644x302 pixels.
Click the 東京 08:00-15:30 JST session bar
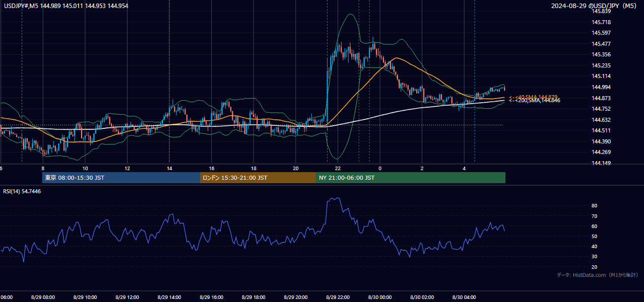click(x=121, y=178)
